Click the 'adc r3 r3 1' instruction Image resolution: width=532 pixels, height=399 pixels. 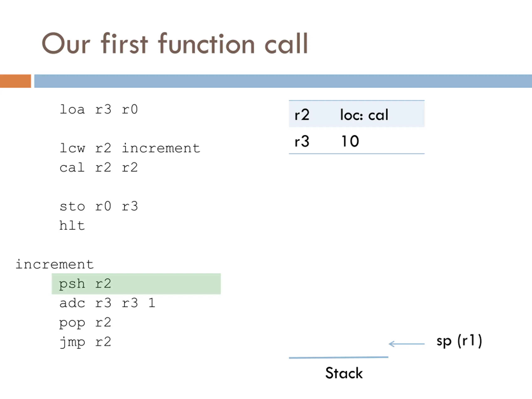click(107, 303)
